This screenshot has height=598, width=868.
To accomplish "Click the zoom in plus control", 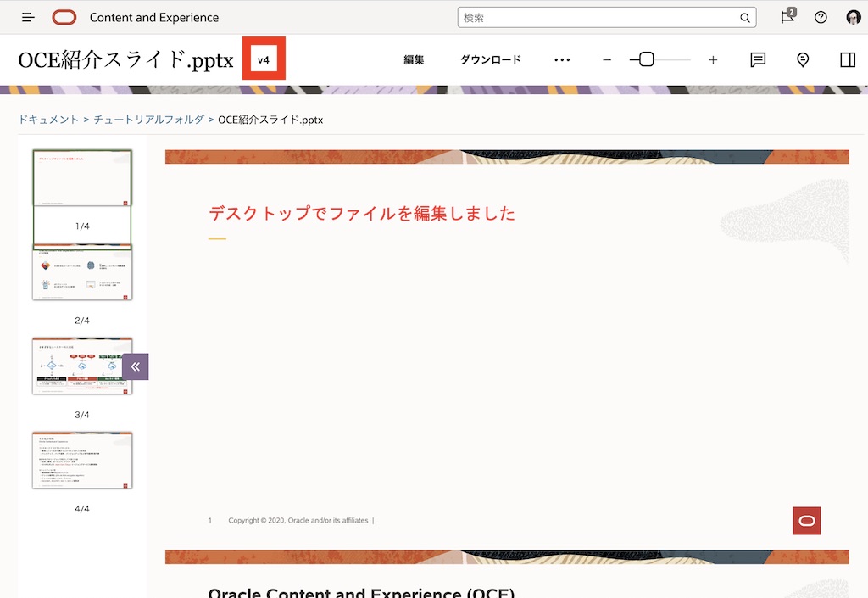I will 713,59.
